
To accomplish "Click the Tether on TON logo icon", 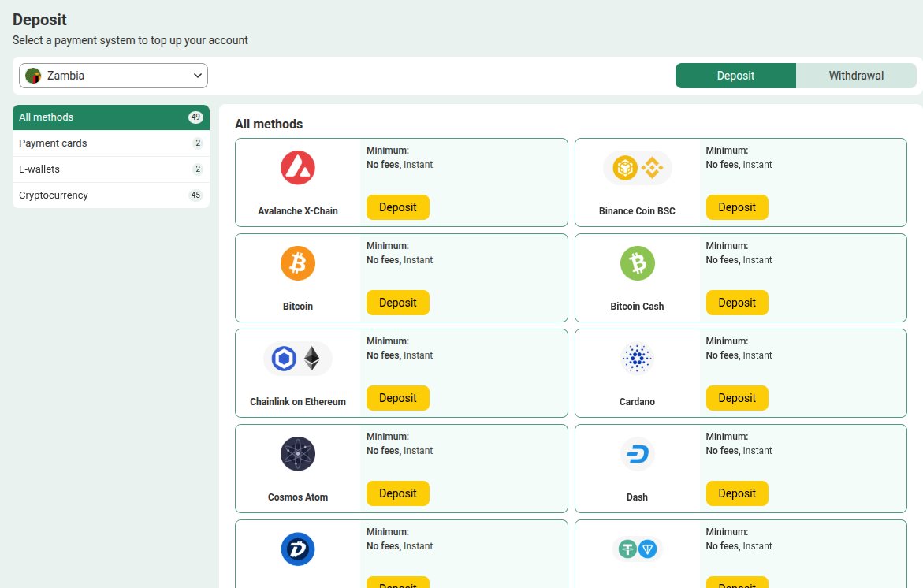I will [x=638, y=549].
